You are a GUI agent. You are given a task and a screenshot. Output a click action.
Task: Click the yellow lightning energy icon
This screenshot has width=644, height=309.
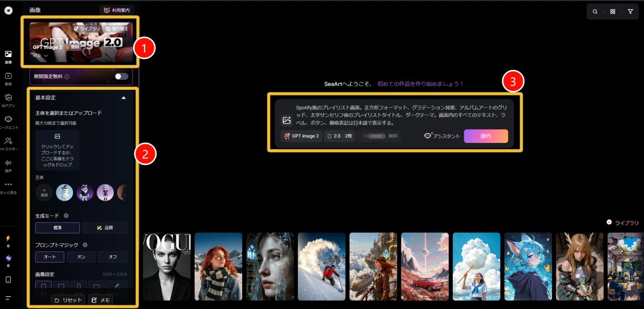coord(8,239)
